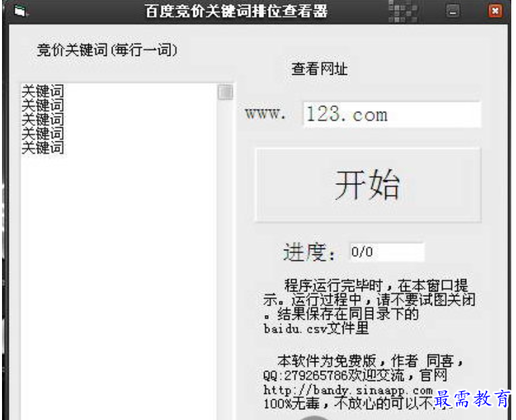Click the http://bandy.sinaapp.com official site text
This screenshot has height=420, width=516.
[348, 390]
